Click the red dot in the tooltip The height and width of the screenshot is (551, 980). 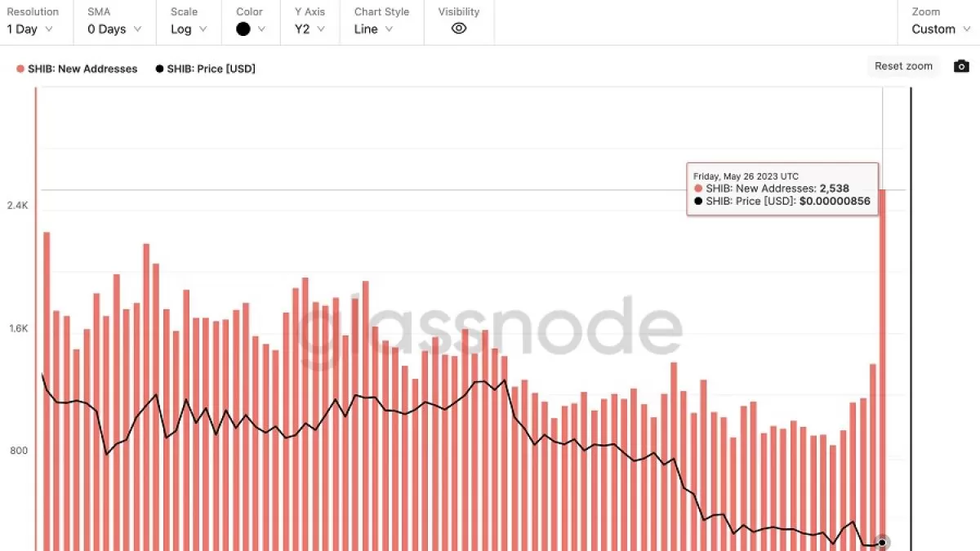tap(698, 189)
